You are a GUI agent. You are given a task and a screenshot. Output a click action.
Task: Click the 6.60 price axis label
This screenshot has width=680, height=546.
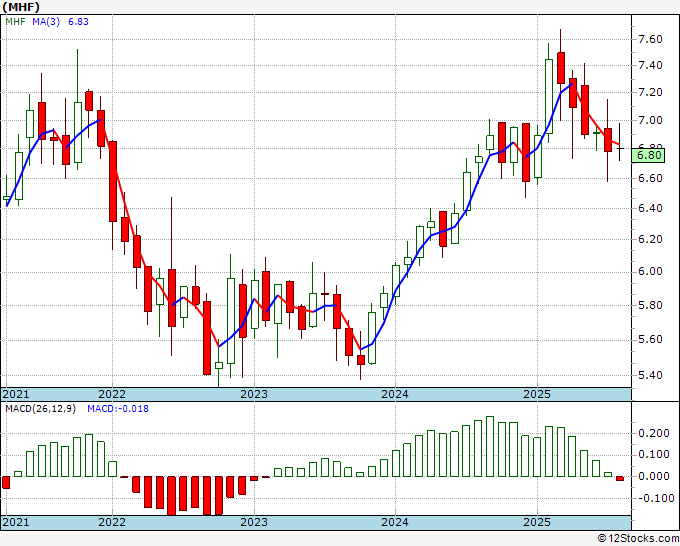tap(650, 178)
